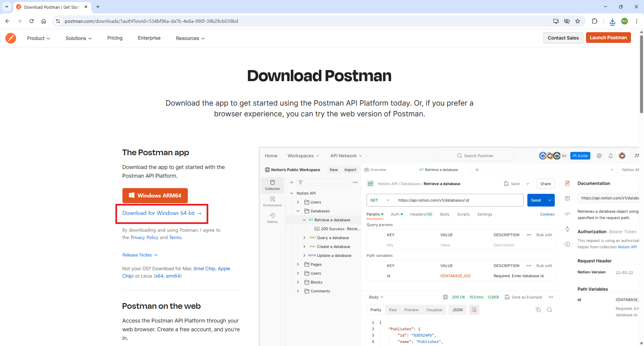Image resolution: width=644 pixels, height=346 pixels.
Task: Open the Chrome profile avatar
Action: 625,21
